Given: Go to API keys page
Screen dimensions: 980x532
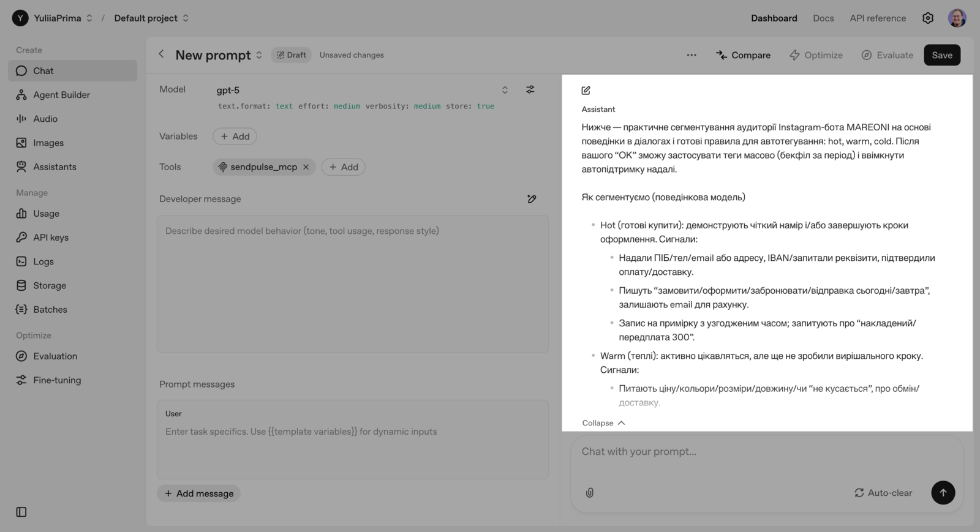Looking at the screenshot, I should click(51, 238).
